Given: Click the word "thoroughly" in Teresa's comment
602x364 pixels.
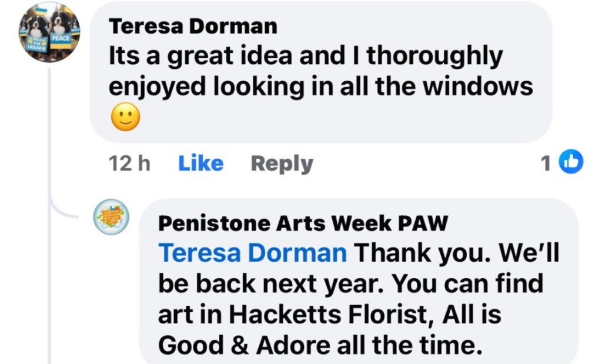Looking at the screenshot, I should tap(435, 56).
